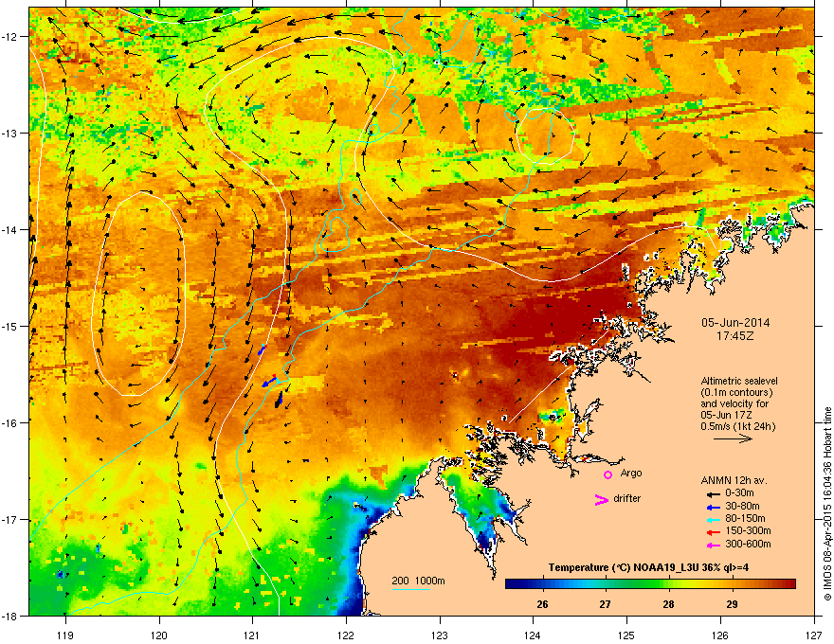
Task: Click the magenta drifter arrowhead legend symbol
Action: pyautogui.click(x=602, y=499)
